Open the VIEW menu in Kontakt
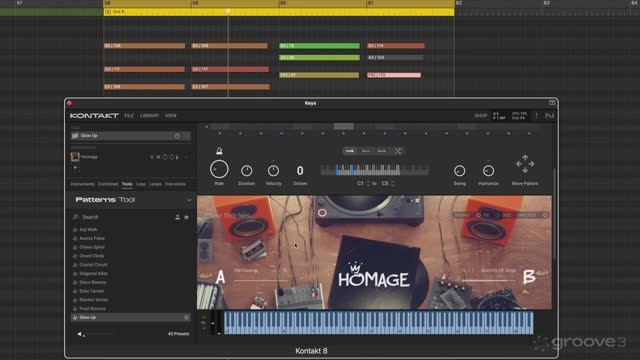The width and height of the screenshot is (640, 360). coord(171,116)
